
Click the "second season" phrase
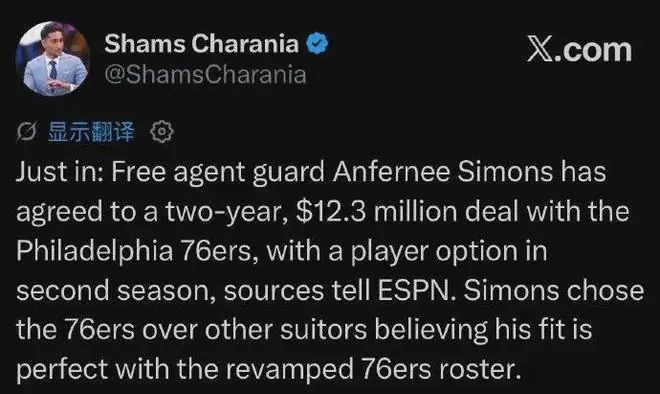coord(113,291)
